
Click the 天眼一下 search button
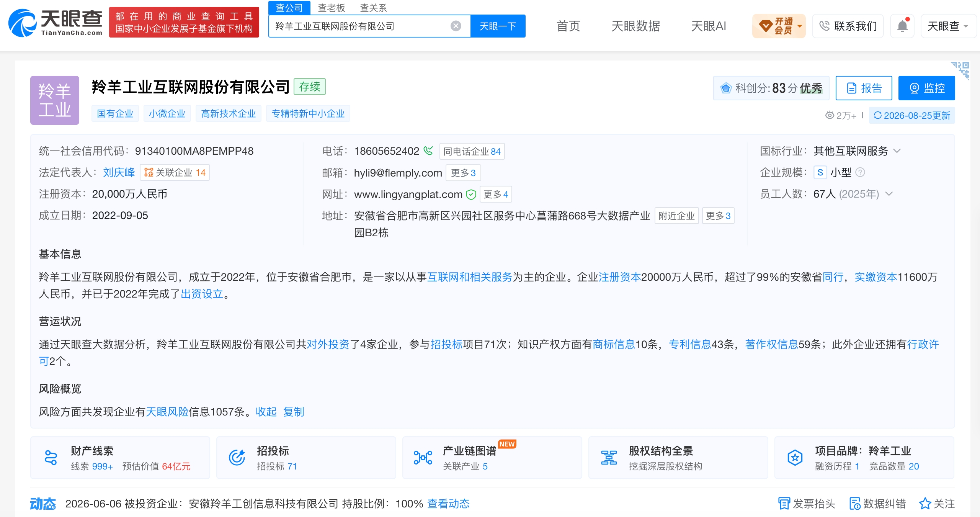[498, 26]
